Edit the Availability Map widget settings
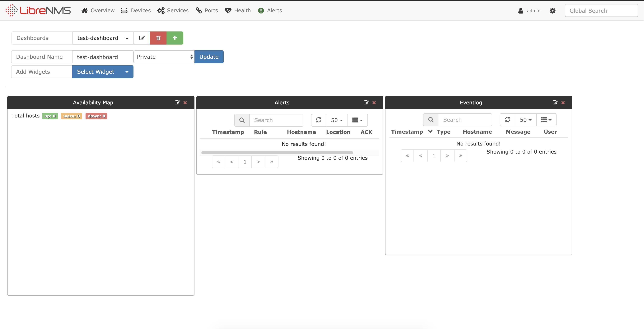The width and height of the screenshot is (644, 329). [x=177, y=103]
